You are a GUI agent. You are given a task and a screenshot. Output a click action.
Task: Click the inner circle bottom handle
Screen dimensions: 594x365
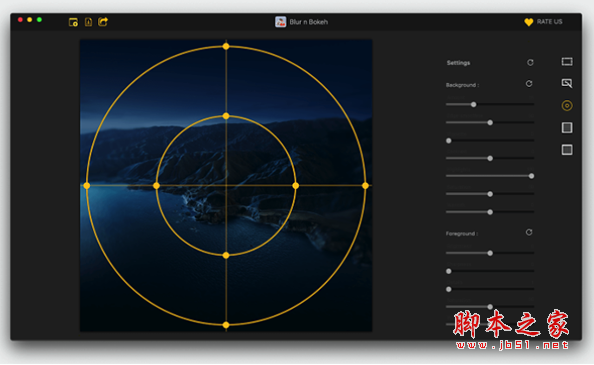coord(226,255)
